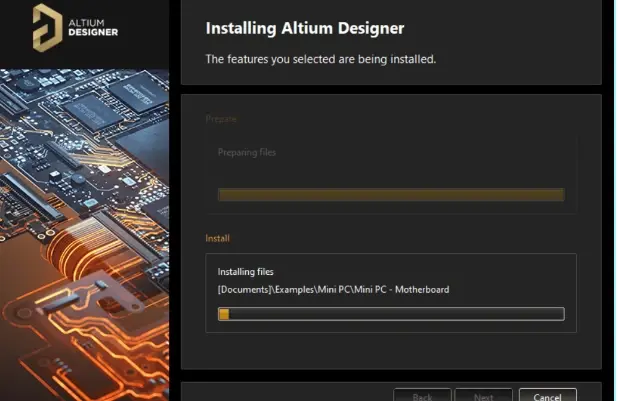Click the circuit board artwork image
Image resolution: width=618 pixels, height=401 pixels.
point(84,235)
